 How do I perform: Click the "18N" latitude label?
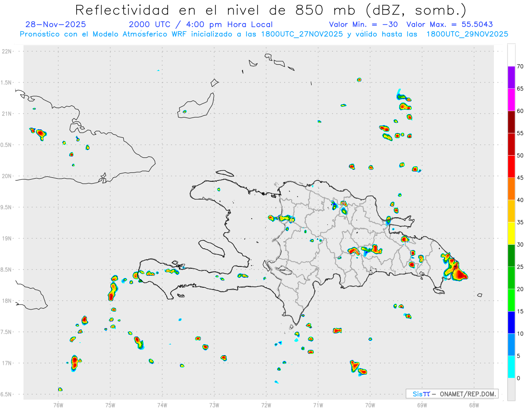click(7, 301)
